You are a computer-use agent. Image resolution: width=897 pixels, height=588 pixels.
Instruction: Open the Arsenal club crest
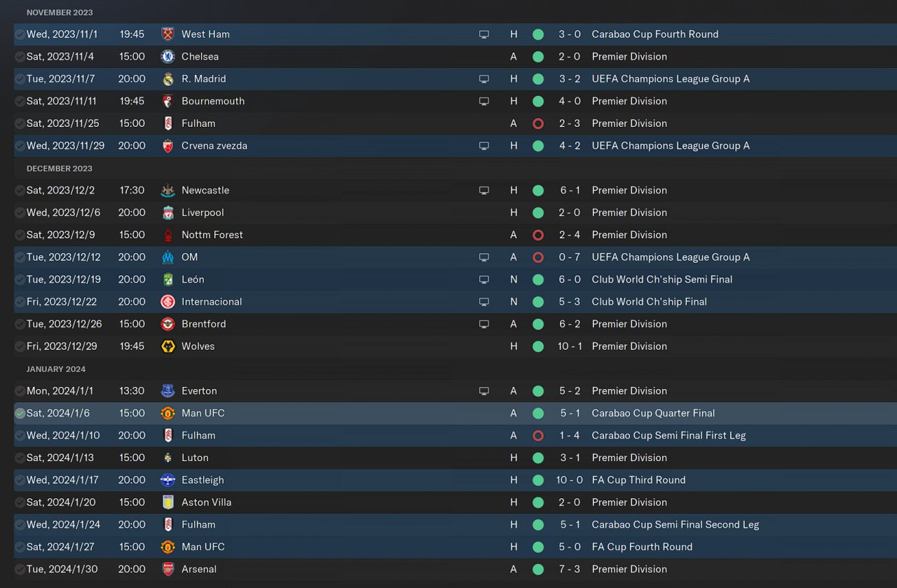(x=167, y=569)
